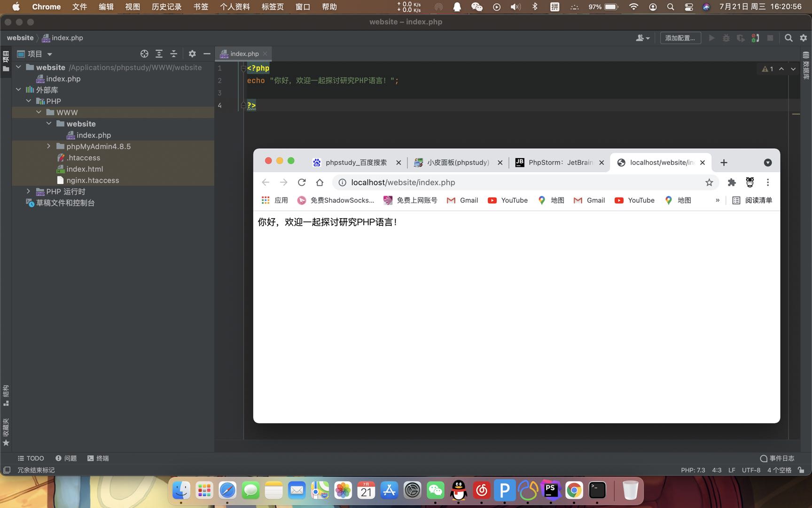Toggle tool window bars icon at bottom left
This screenshot has height=508, width=812.
coord(7,470)
